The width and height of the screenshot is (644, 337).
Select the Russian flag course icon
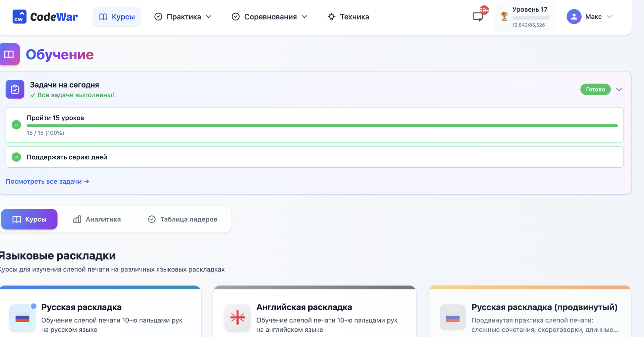pos(22,318)
